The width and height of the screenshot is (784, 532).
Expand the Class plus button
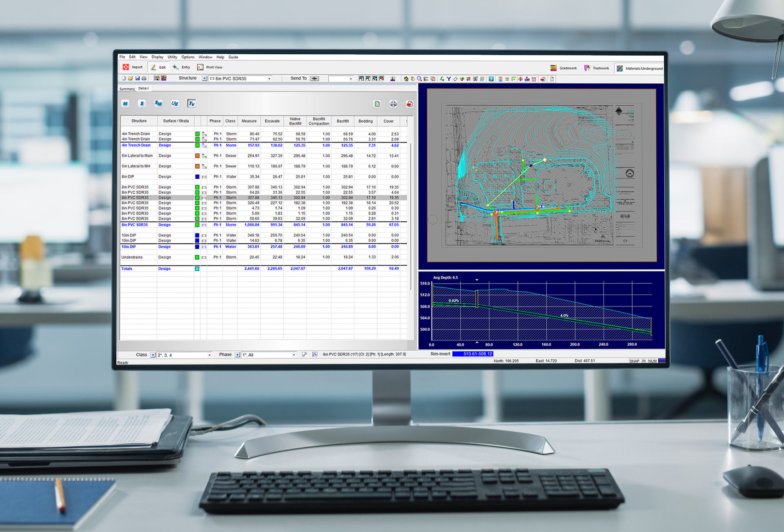(x=153, y=355)
